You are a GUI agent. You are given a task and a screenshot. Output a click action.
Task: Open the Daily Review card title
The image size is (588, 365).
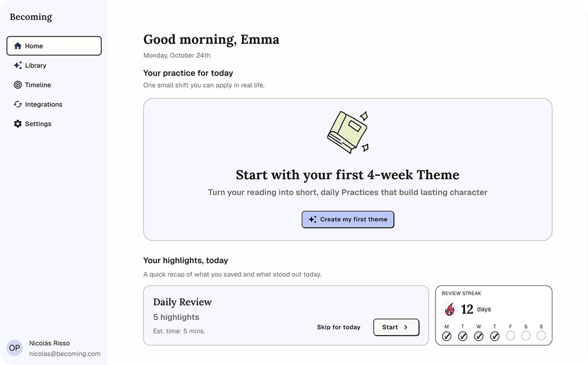pos(182,302)
